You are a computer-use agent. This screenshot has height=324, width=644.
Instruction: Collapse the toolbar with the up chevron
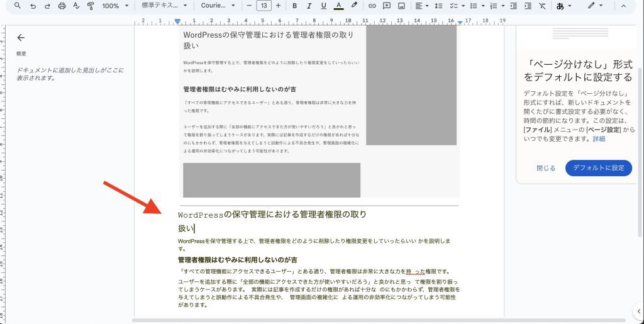[623, 6]
